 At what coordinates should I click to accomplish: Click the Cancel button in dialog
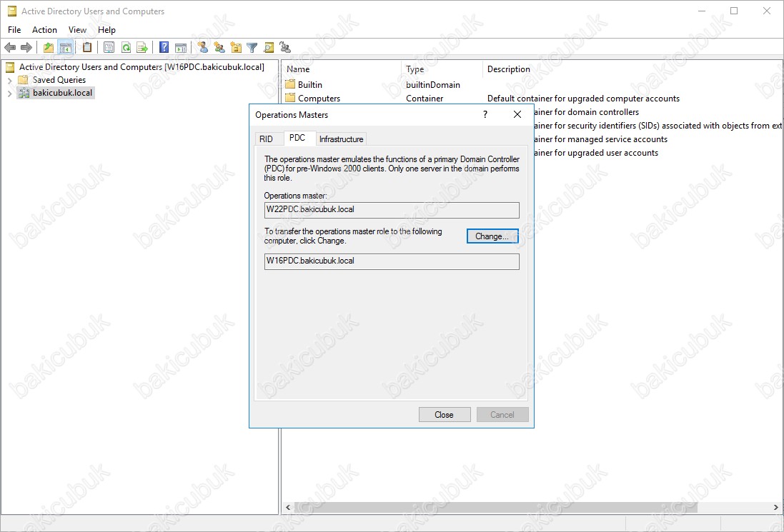tap(502, 415)
